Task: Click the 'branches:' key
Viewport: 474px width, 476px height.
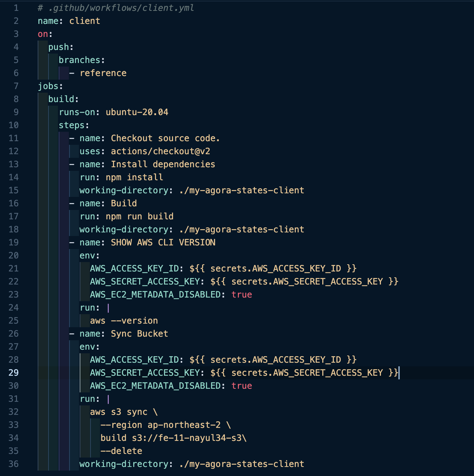Action: [82, 60]
